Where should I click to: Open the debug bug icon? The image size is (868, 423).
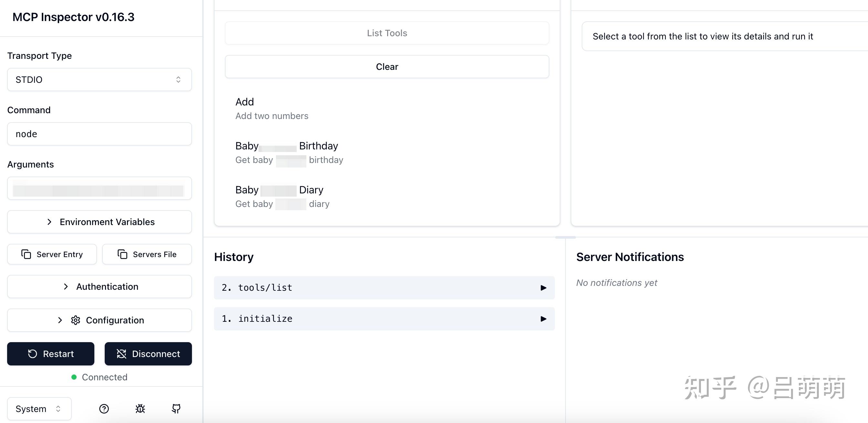[140, 409]
